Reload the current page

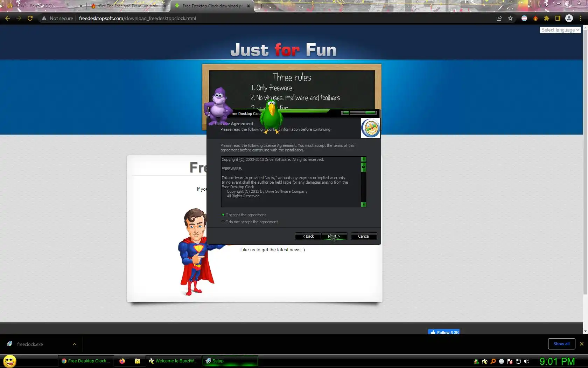pyautogui.click(x=30, y=18)
